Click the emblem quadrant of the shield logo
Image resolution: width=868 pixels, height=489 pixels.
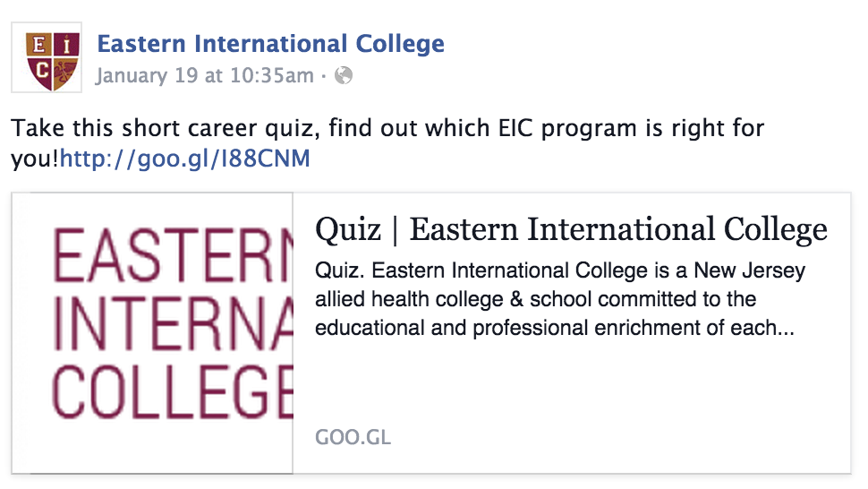coord(65,72)
